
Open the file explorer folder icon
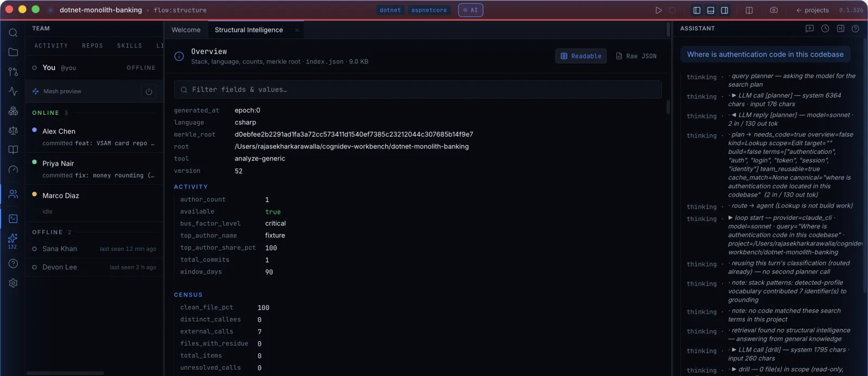(x=13, y=52)
